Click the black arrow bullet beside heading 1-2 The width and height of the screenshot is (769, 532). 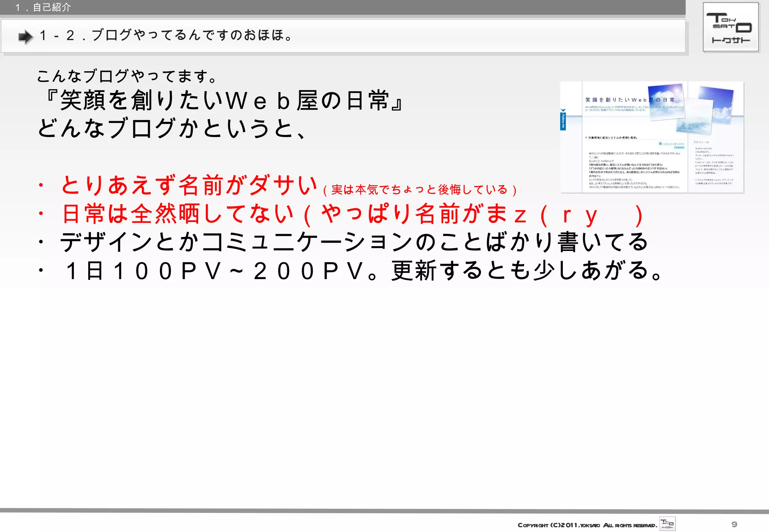(x=26, y=37)
